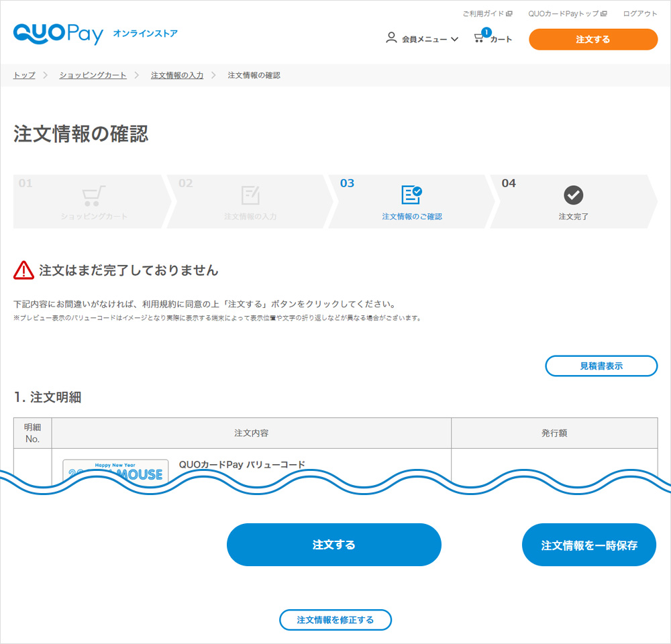
Task: Click the QUO Pay logo
Action: pyautogui.click(x=58, y=34)
